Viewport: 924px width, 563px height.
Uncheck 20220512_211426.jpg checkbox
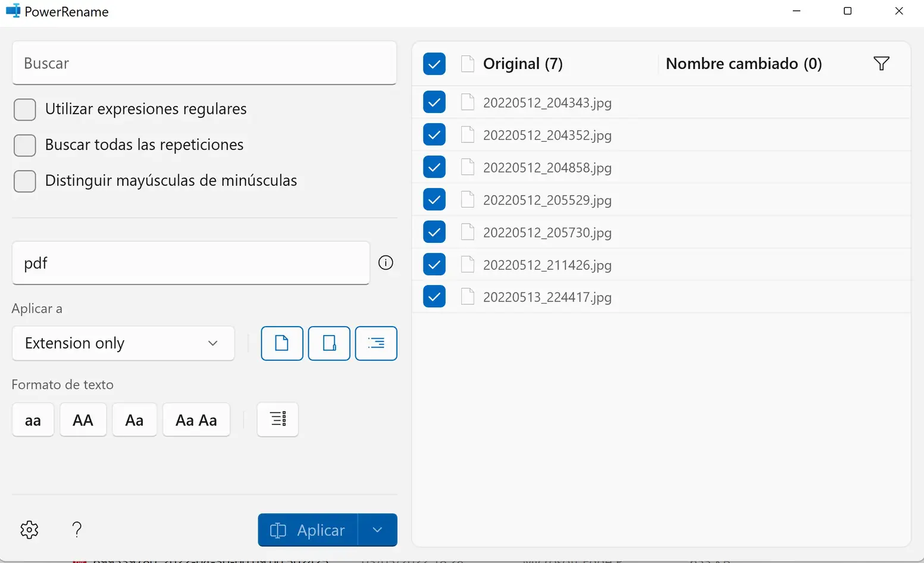click(x=434, y=264)
